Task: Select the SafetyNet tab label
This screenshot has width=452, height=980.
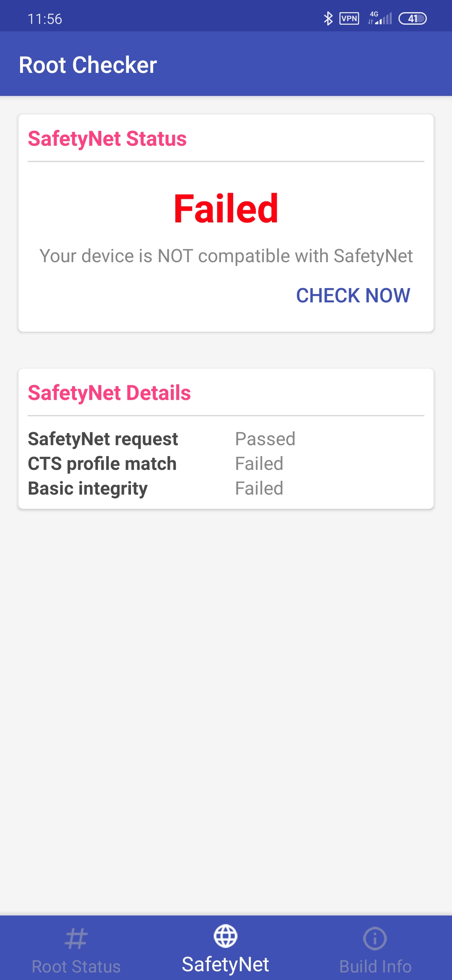Action: 226,964
